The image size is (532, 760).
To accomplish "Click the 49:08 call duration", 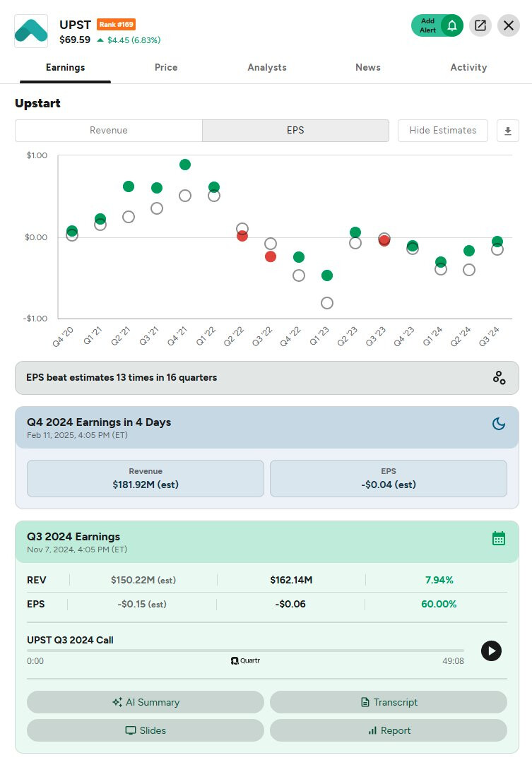I will 453,661.
